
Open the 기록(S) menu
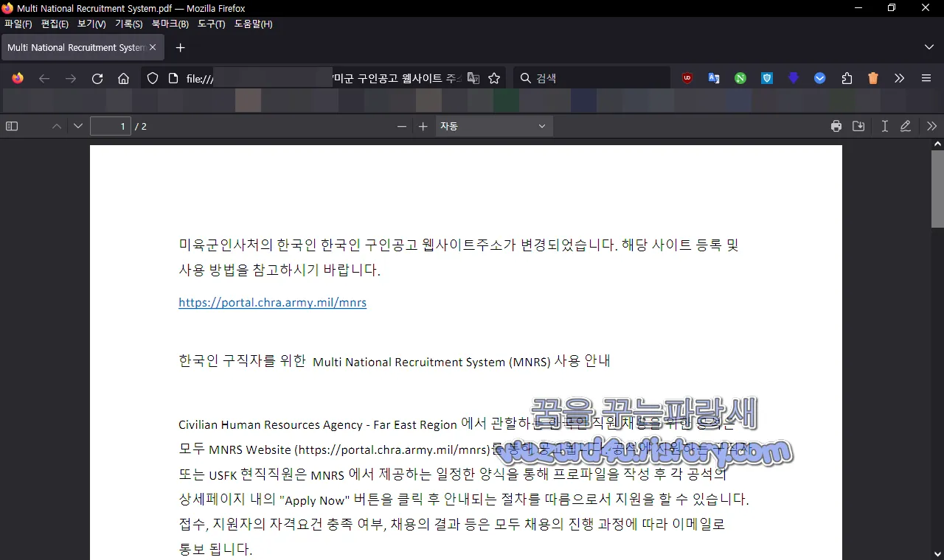[x=128, y=24]
